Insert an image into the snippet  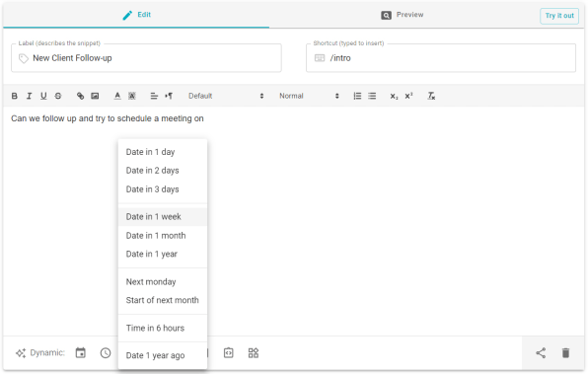[x=95, y=96]
